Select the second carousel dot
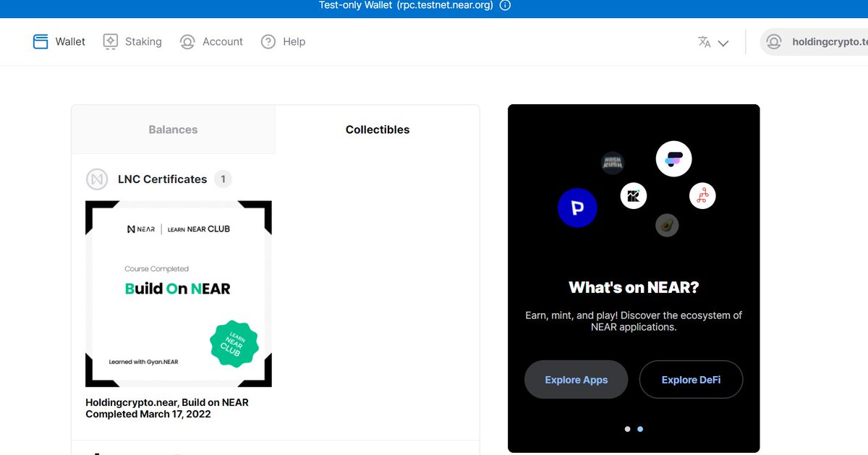 pos(640,429)
